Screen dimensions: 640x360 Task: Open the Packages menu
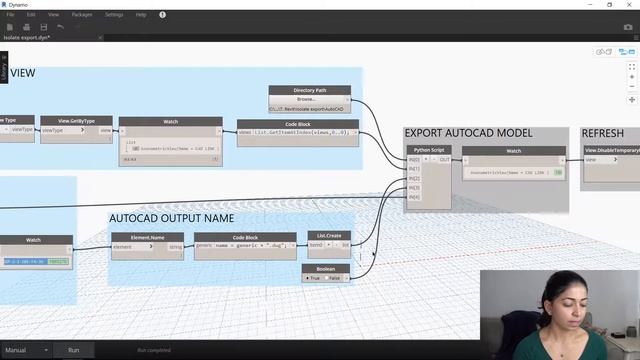click(x=82, y=15)
